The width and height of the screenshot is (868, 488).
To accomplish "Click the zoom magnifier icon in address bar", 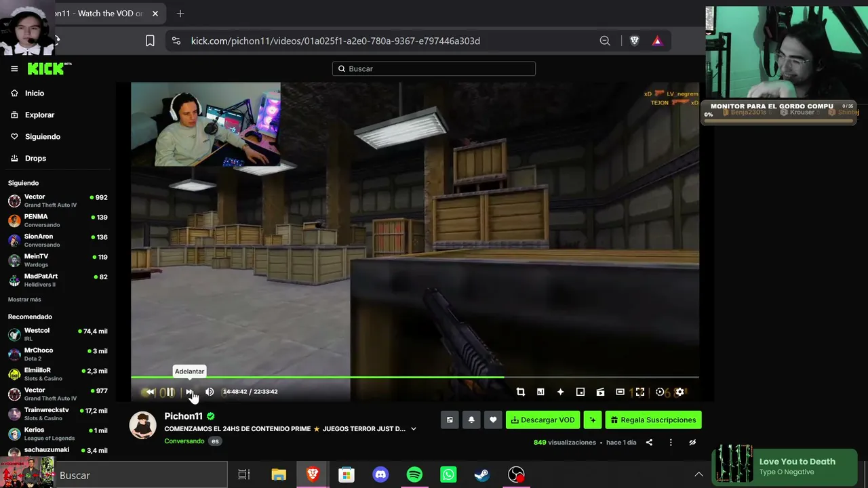I will [605, 41].
